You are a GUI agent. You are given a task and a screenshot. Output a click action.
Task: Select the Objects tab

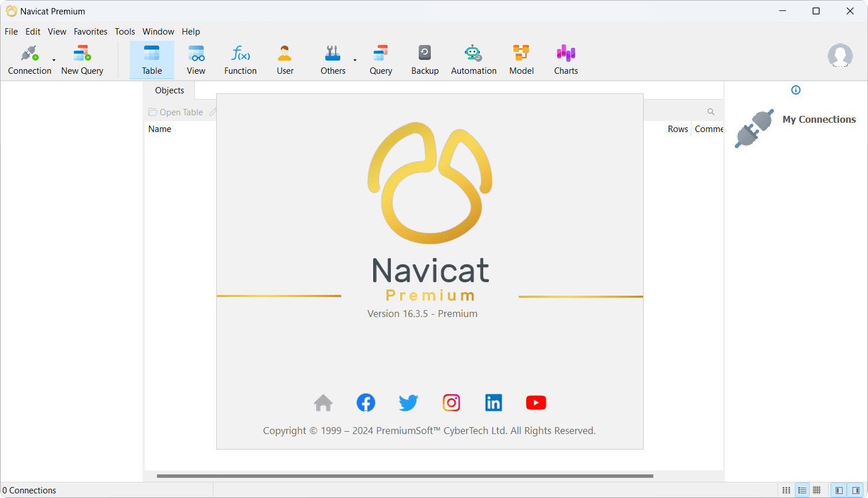(170, 90)
